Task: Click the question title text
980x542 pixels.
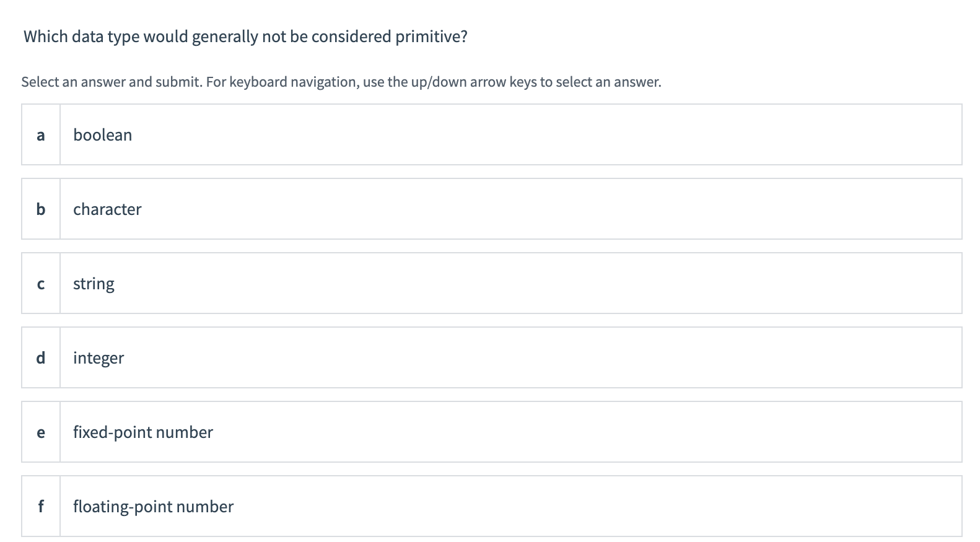Action: pyautogui.click(x=245, y=36)
